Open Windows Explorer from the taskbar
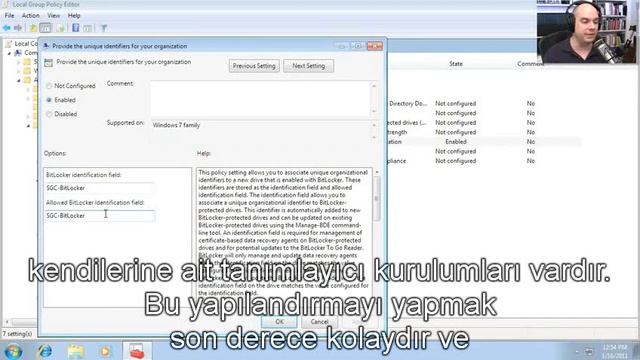 pos(76,351)
